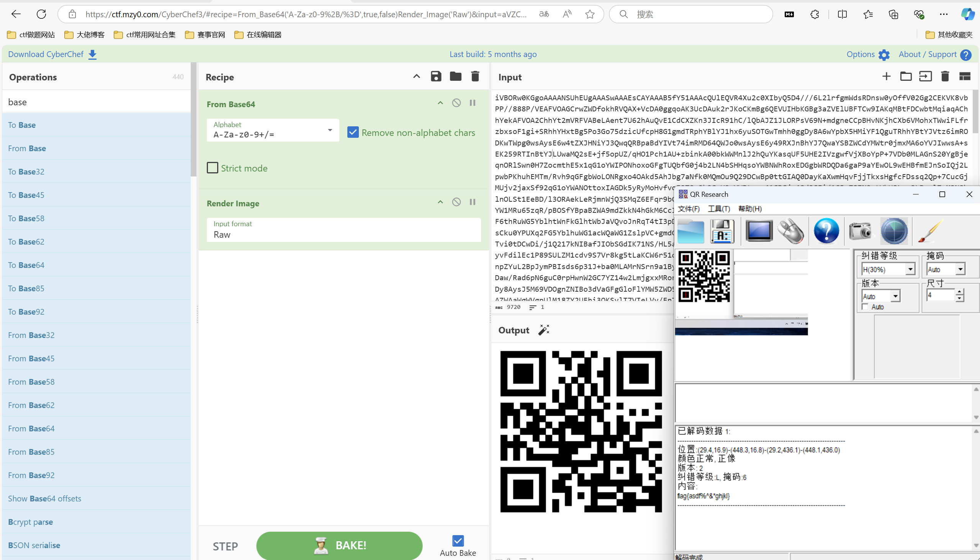
Task: Disable the Render Image operation icon
Action: tap(456, 202)
